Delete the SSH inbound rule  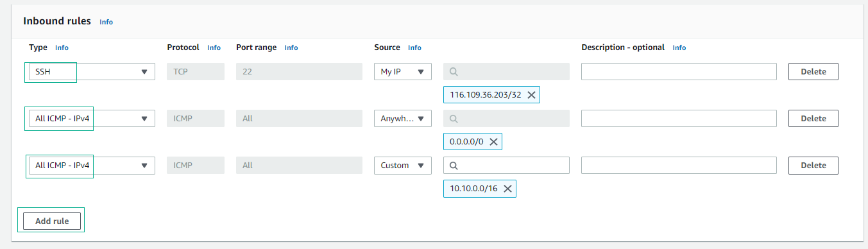813,71
